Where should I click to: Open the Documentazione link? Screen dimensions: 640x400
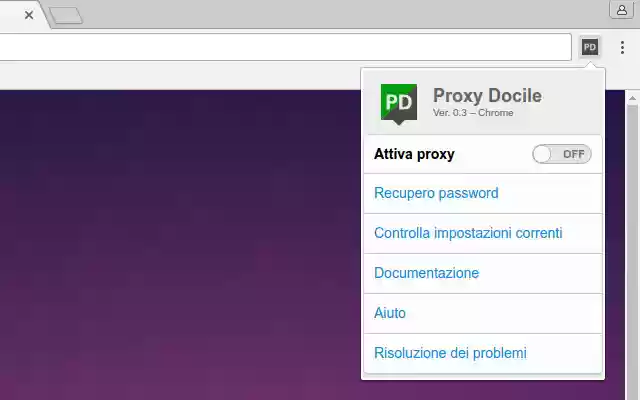427,273
